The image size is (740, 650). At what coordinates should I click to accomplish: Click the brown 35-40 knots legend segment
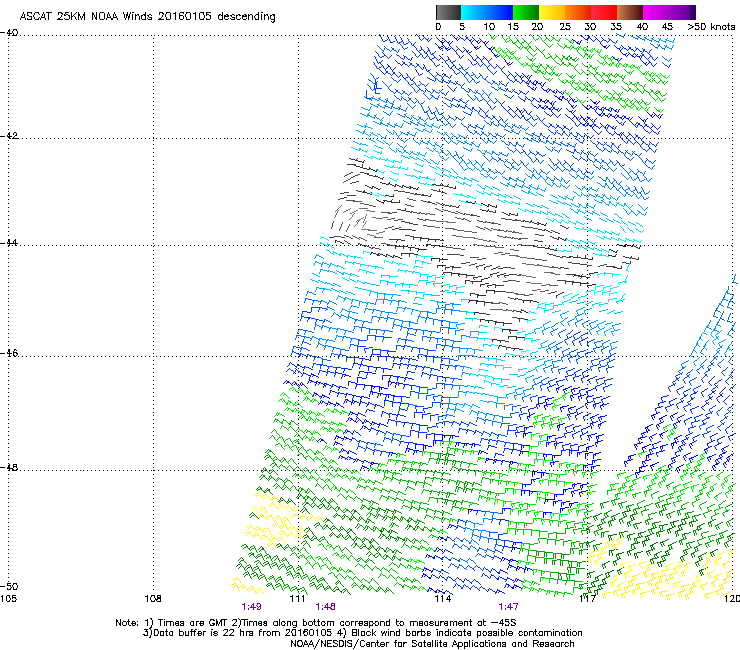[630, 12]
